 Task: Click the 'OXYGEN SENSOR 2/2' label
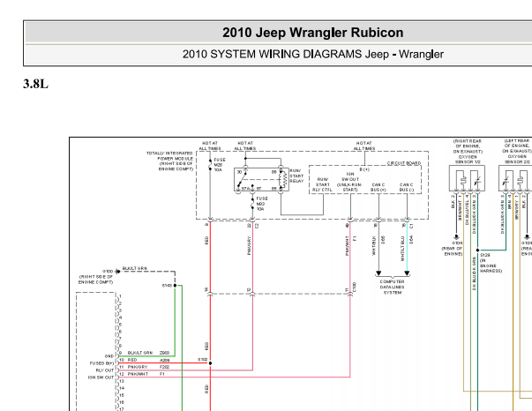[517, 160]
